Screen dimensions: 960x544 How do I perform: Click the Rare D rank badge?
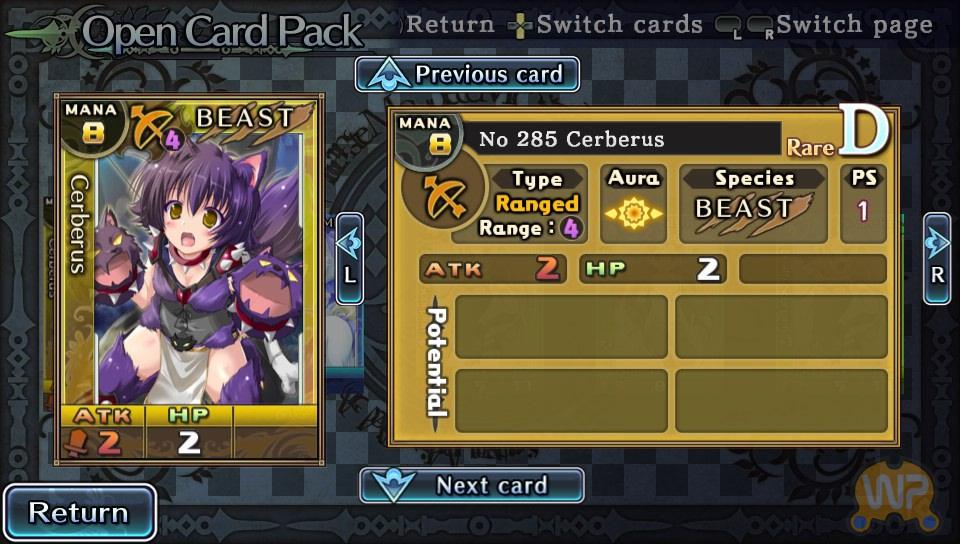coord(838,132)
